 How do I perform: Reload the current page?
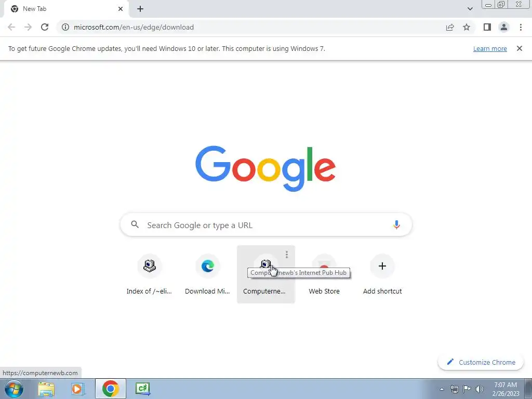coord(45,27)
